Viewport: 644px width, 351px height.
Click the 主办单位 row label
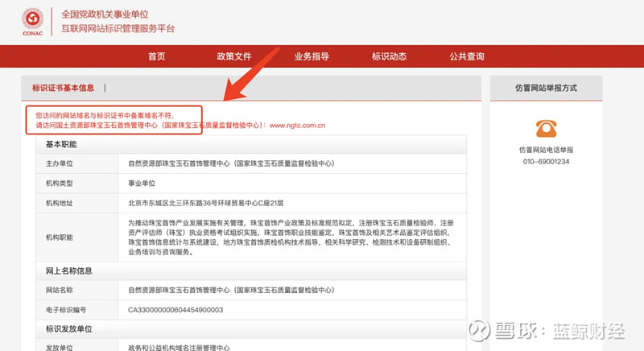tap(59, 163)
